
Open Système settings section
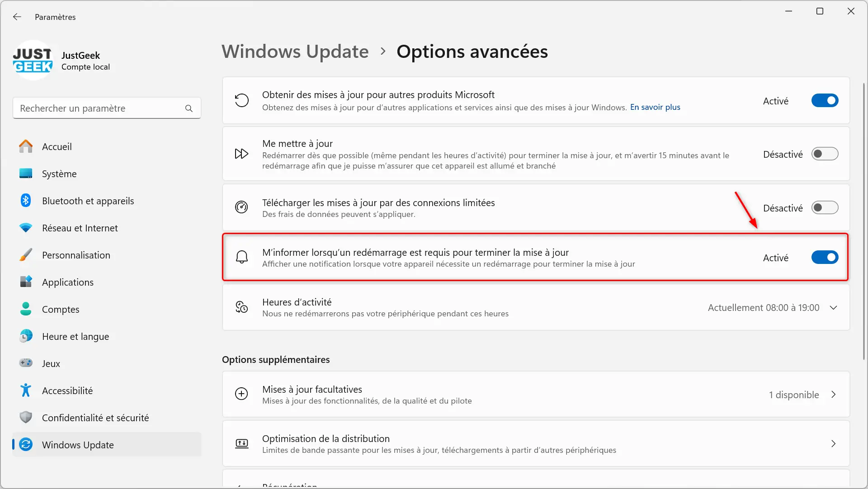click(x=107, y=174)
